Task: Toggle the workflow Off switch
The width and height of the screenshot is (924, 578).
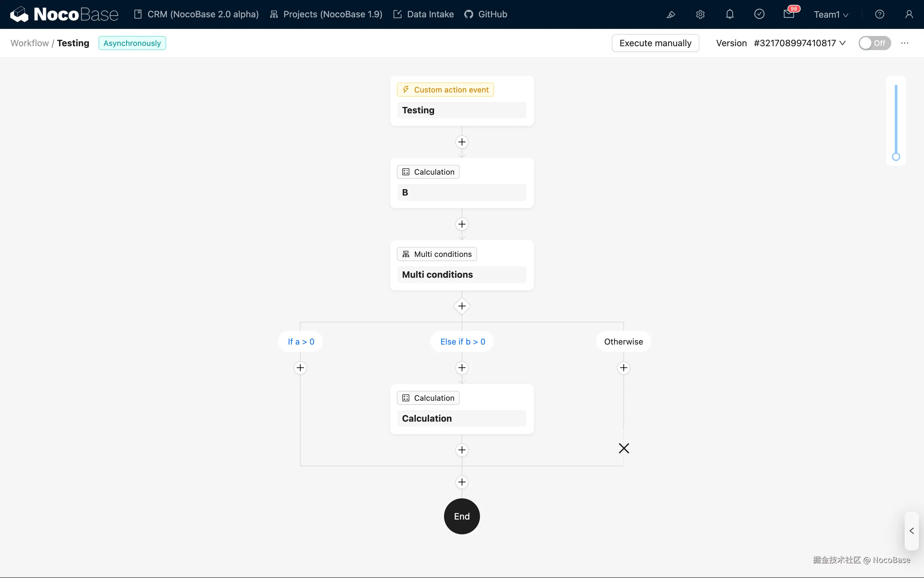Action: pos(874,43)
